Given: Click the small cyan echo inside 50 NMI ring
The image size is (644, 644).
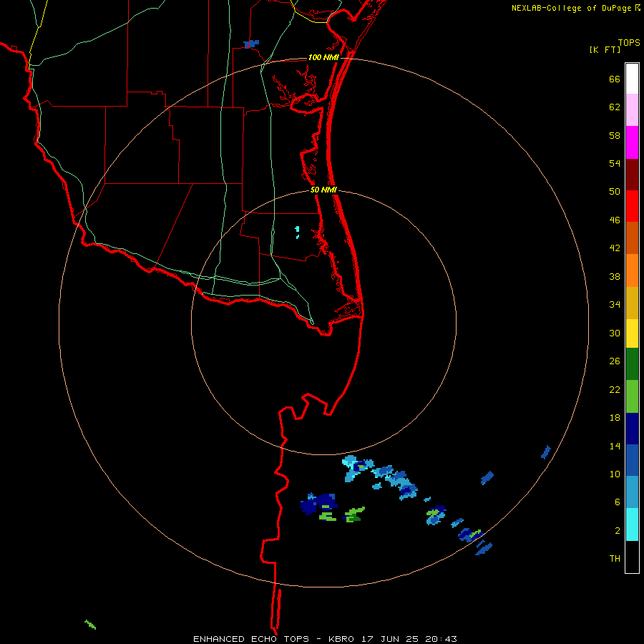Looking at the screenshot, I should click(x=298, y=232).
